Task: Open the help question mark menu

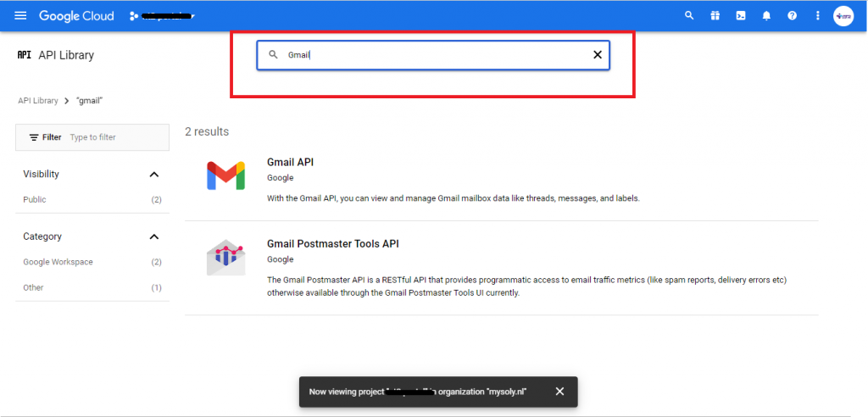Action: pos(793,15)
